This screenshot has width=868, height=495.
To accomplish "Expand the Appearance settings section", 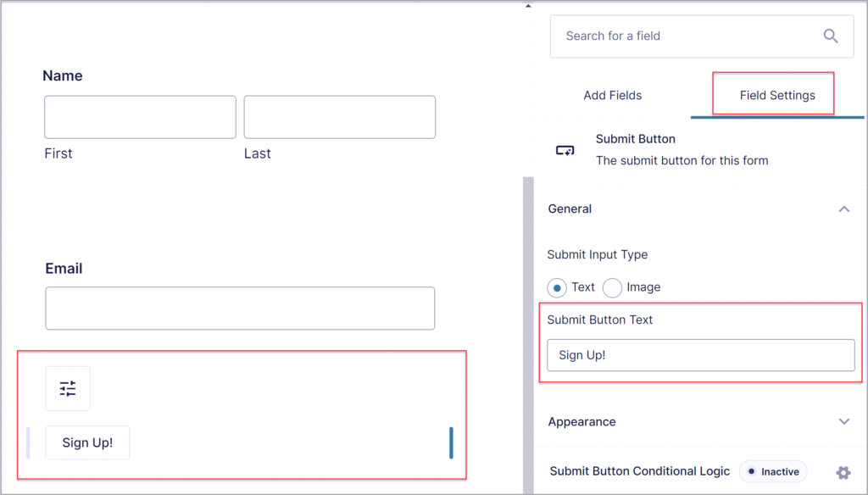I will (844, 421).
